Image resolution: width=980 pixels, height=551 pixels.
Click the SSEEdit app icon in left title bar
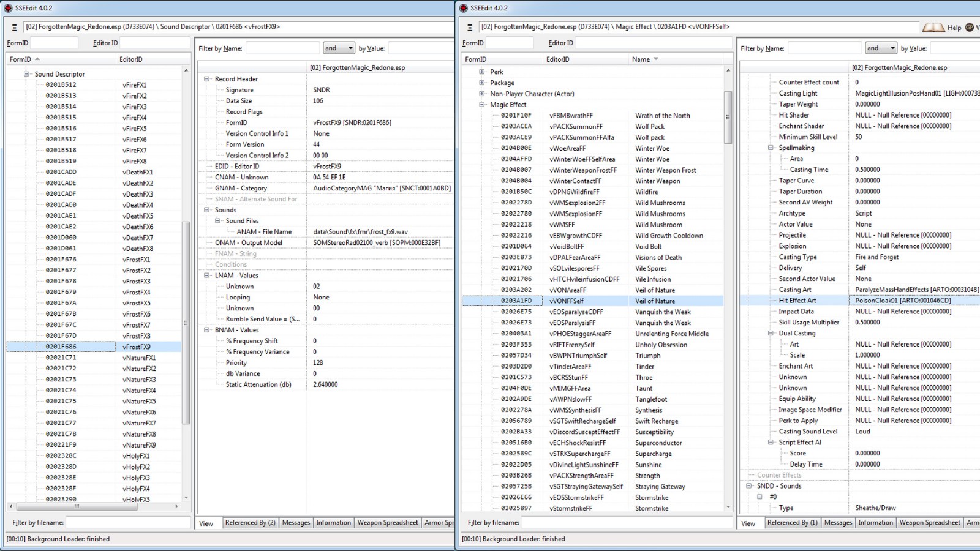coord(8,8)
